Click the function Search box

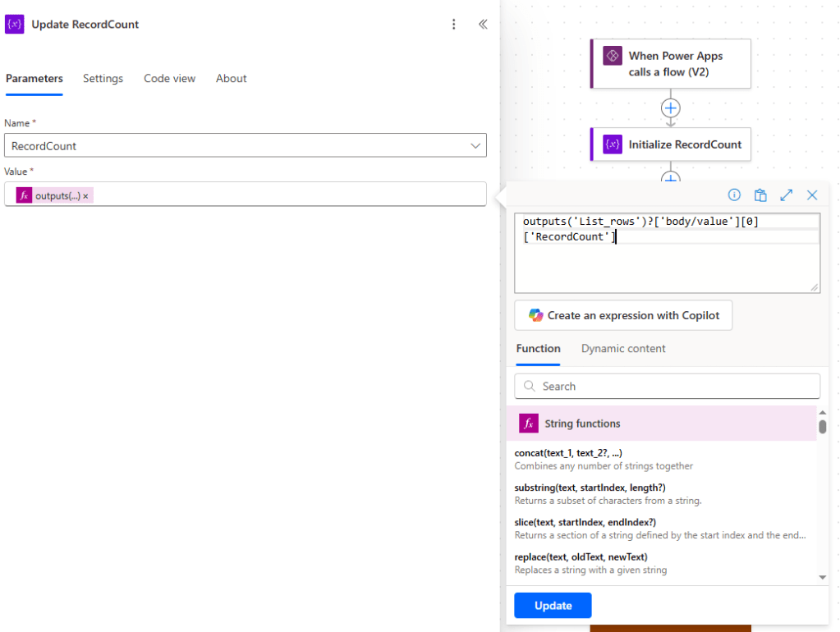tap(667, 386)
